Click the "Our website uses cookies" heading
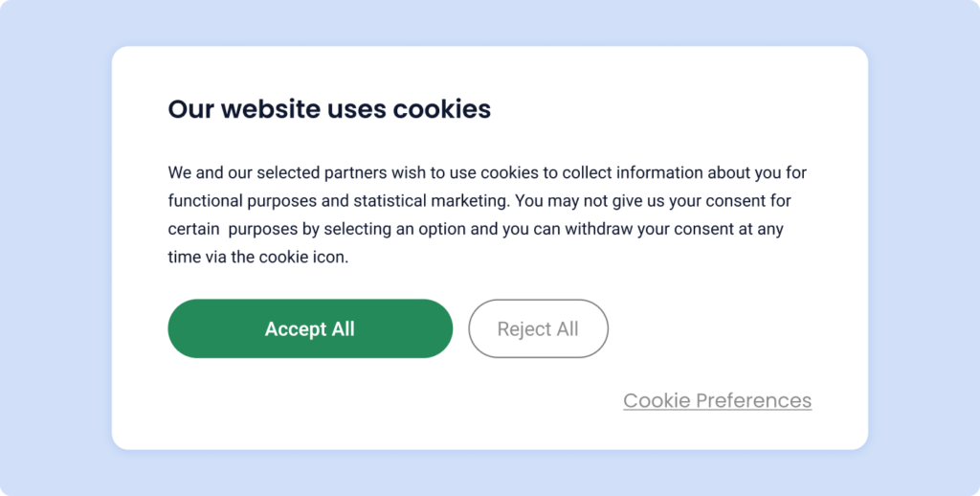The image size is (980, 496). (329, 109)
